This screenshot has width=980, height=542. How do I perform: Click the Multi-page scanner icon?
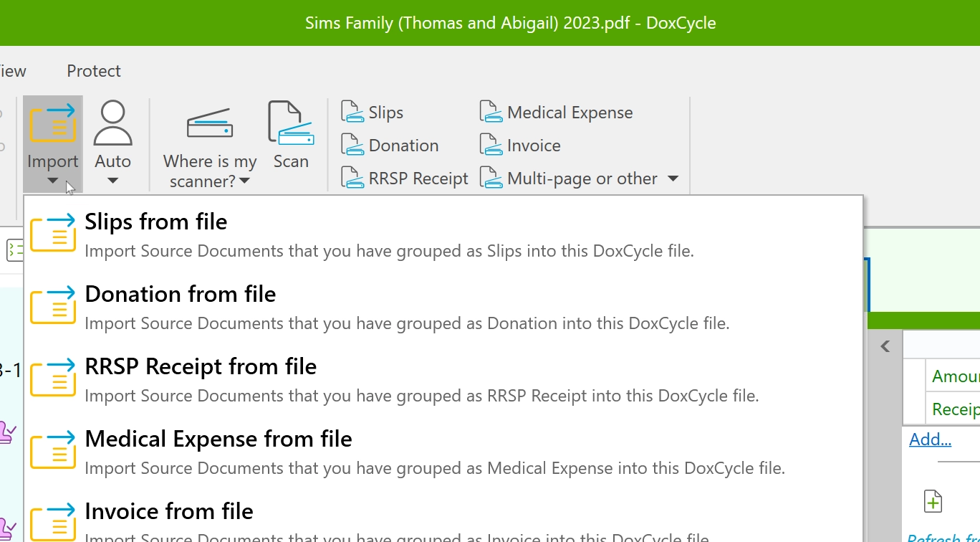(491, 178)
